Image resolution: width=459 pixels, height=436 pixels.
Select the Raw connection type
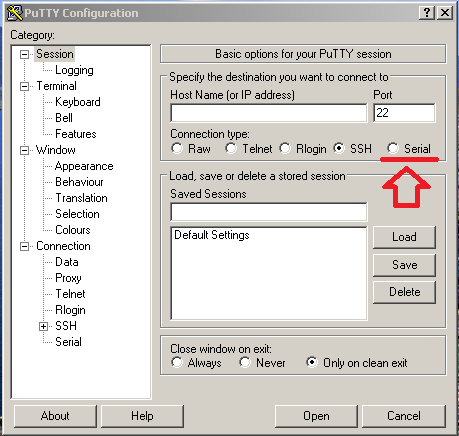tap(177, 148)
